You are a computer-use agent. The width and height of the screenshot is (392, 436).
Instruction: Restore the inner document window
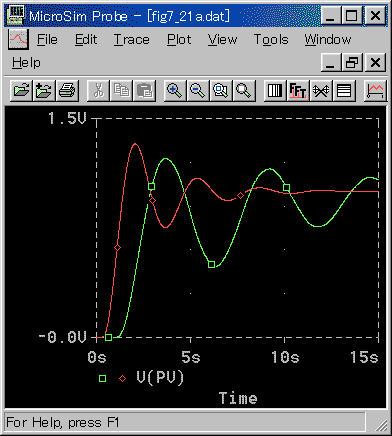(x=352, y=63)
